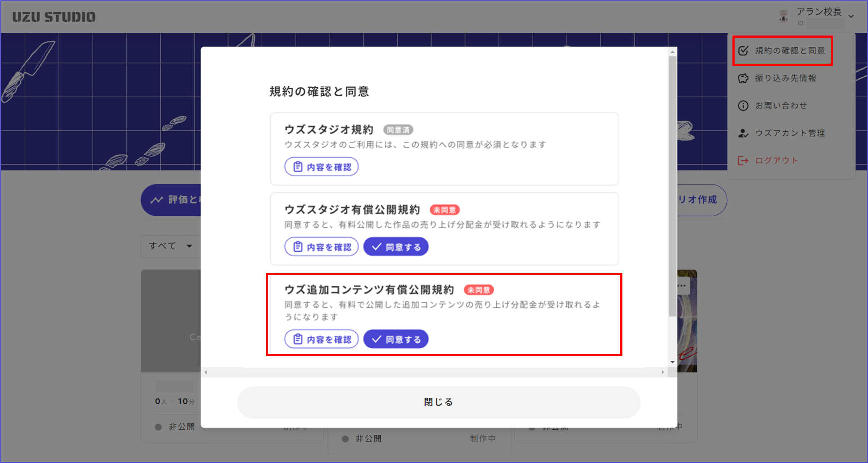Agree to ウズ追加コンテンツ有償公開規約 with 同意する
The width and height of the screenshot is (868, 463).
coord(396,339)
